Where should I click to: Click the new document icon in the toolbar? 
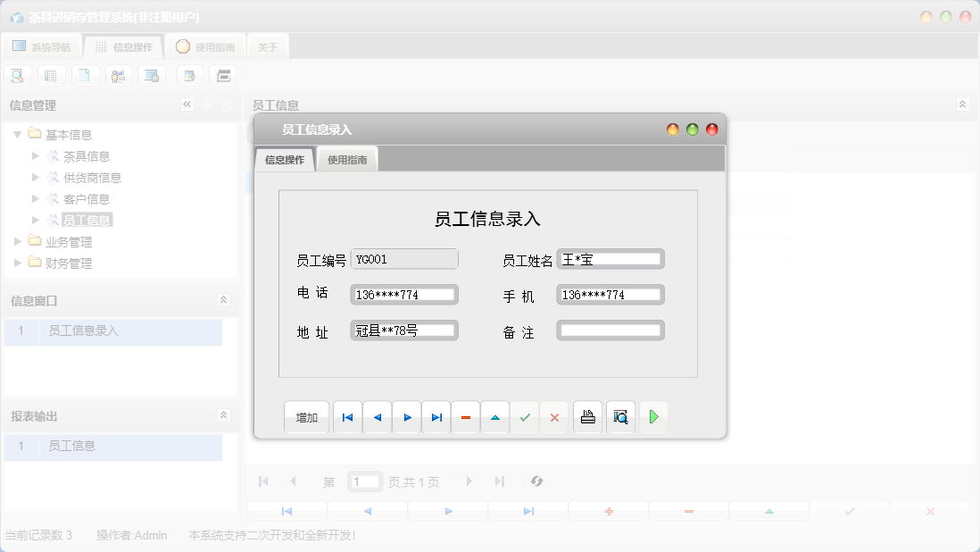click(x=85, y=75)
